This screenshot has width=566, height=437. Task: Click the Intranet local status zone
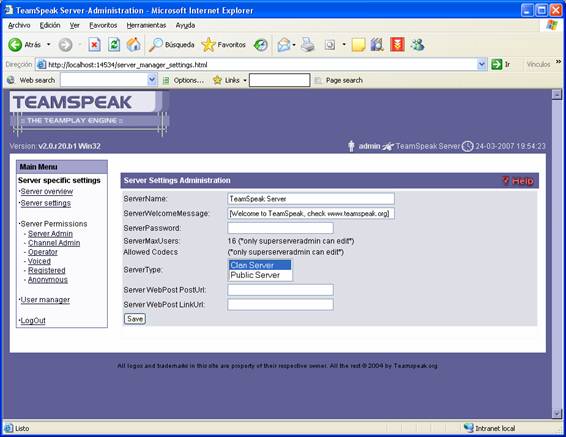pos(490,428)
